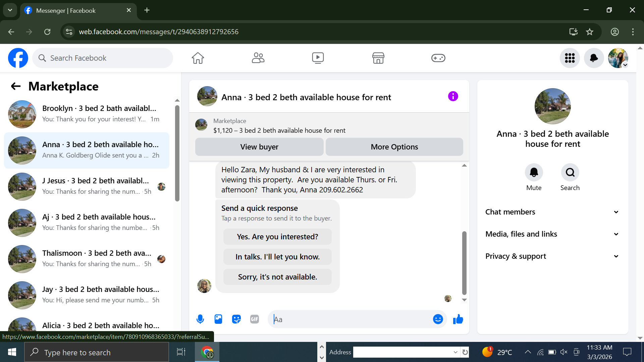Expand Chat members section
Viewport: 644px width, 362px height.
tap(552, 212)
